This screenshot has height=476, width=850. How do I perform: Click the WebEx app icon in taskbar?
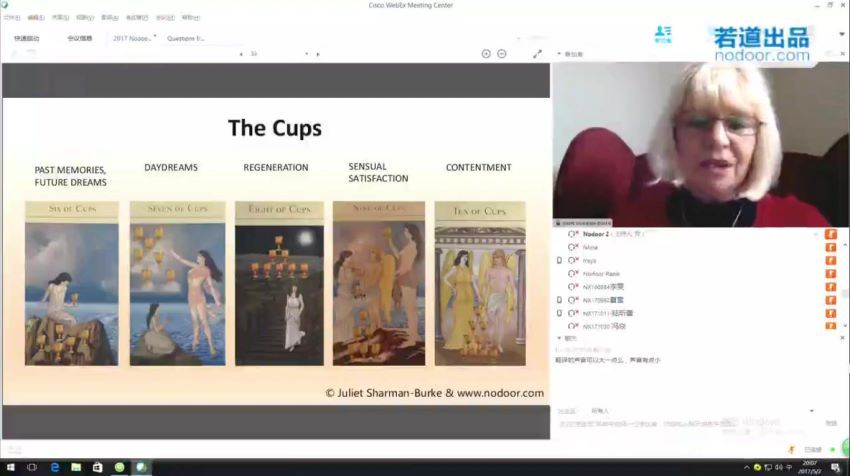click(x=141, y=467)
